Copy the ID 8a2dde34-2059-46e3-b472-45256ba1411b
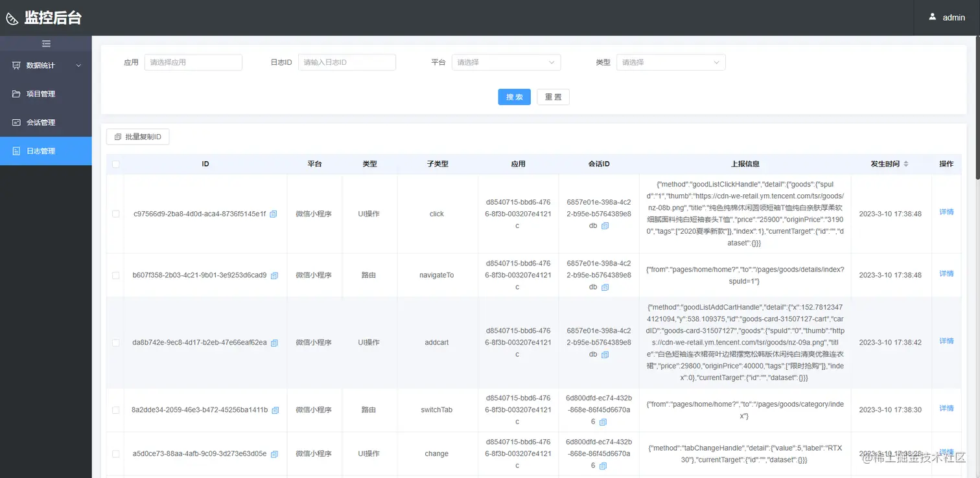Viewport: 980px width, 478px height. pos(275,410)
